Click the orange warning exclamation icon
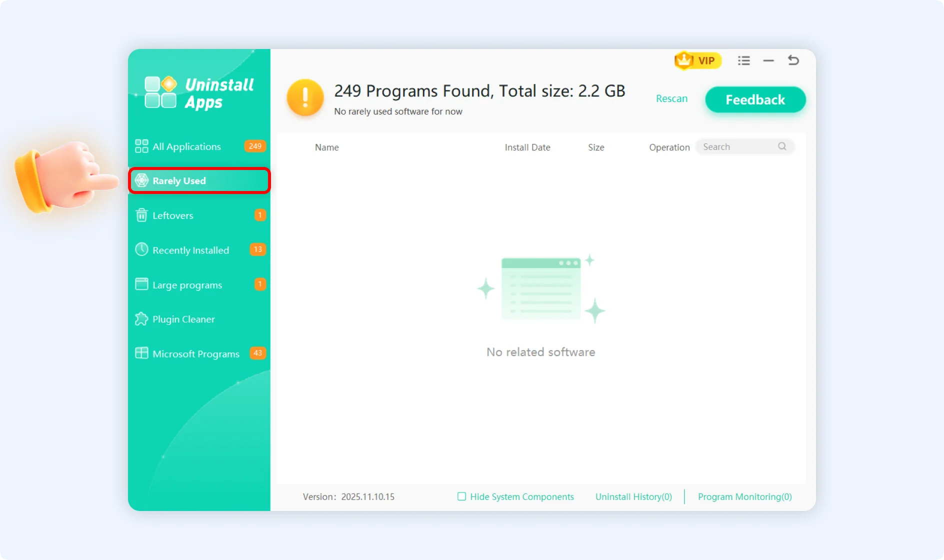This screenshot has width=944, height=560. (x=305, y=97)
